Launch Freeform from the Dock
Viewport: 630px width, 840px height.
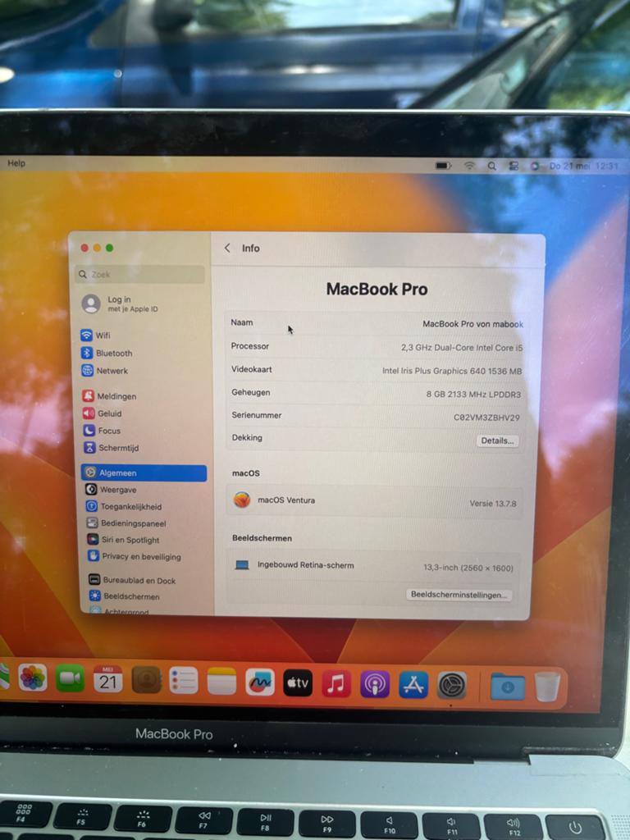pos(260,682)
